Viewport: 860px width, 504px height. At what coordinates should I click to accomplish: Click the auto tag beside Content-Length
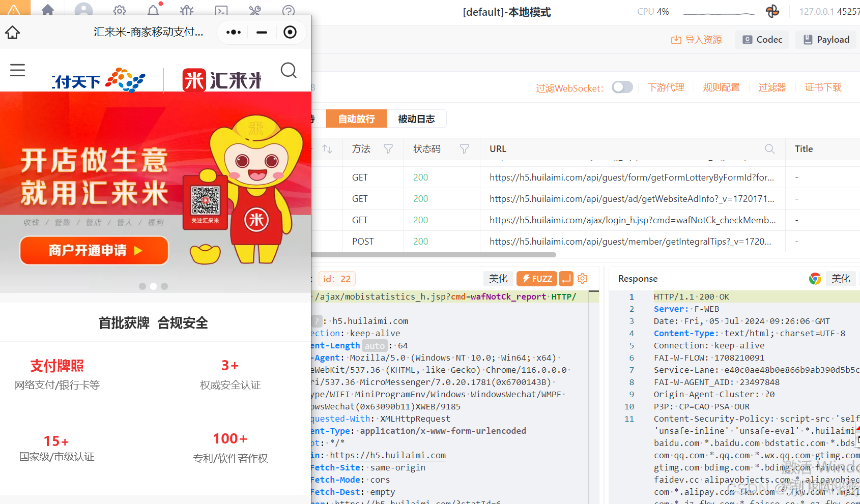[375, 346]
